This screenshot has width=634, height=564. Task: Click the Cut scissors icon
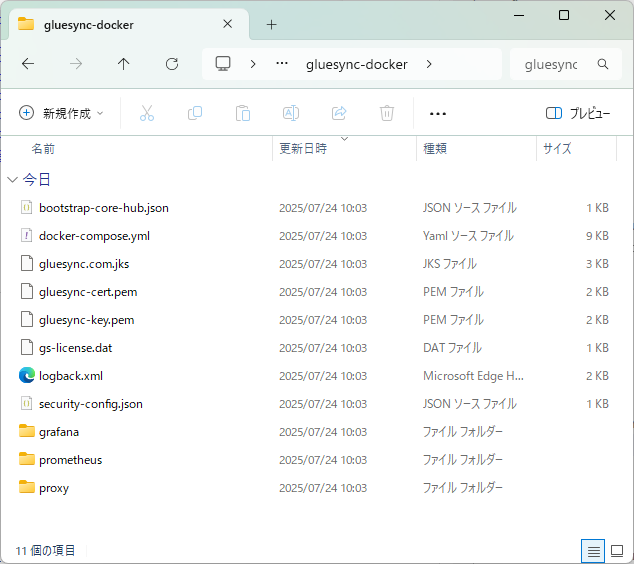[147, 113]
